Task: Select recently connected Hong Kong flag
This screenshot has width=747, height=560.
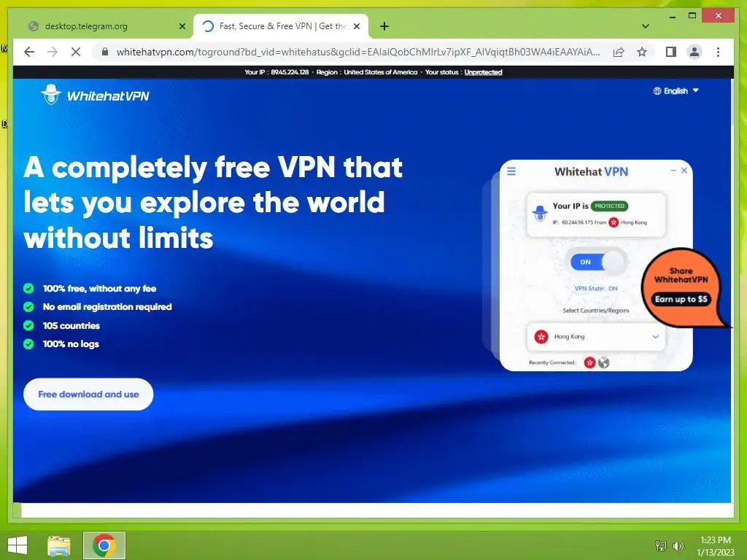Action: coord(589,363)
